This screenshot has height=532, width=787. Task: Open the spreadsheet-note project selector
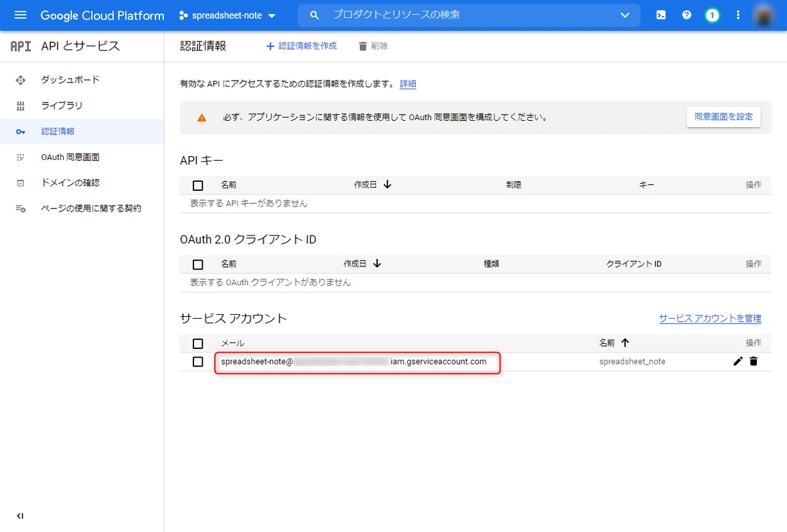pos(228,15)
